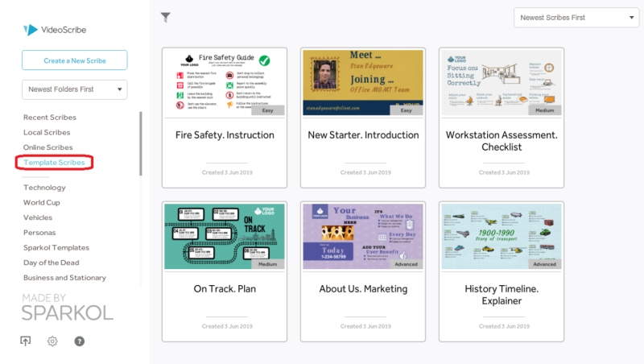Click the Fire Safety. Instruction title

pos(225,135)
